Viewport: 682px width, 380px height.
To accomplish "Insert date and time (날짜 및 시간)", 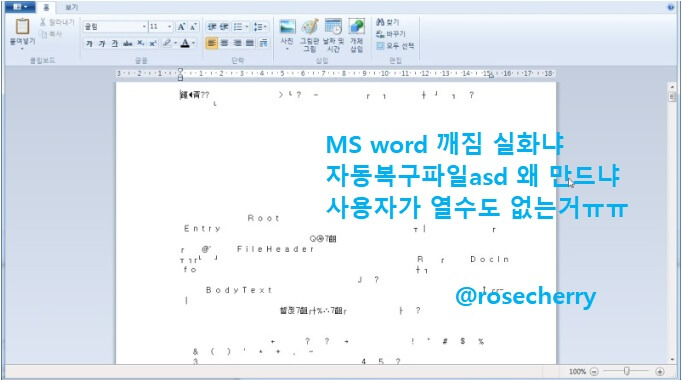I will tap(333, 27).
